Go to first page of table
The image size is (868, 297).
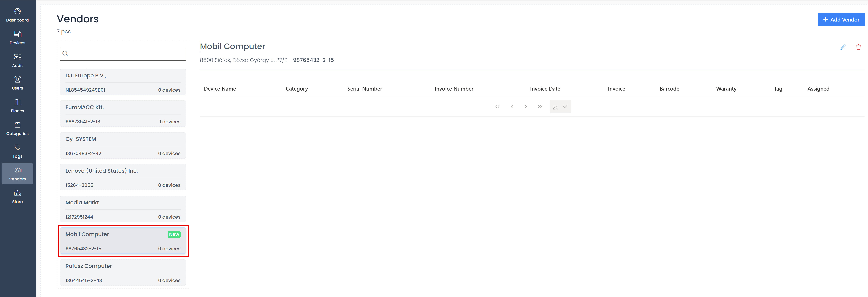pos(497,107)
